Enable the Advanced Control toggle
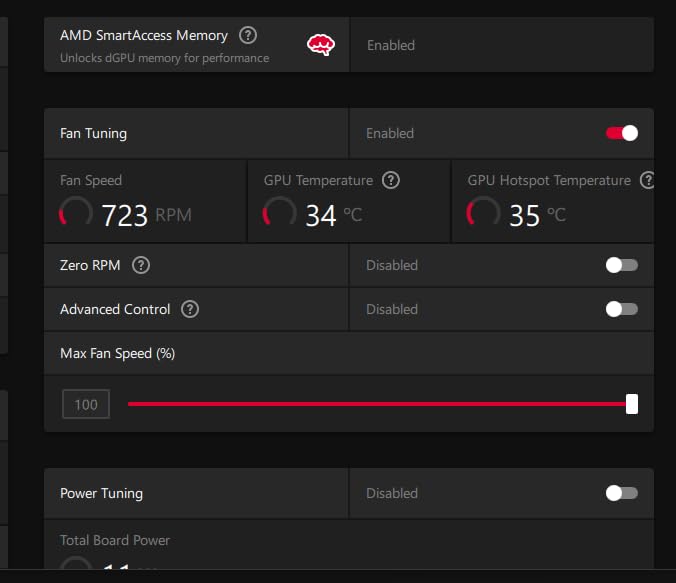The height and width of the screenshot is (583, 676). tap(622, 309)
